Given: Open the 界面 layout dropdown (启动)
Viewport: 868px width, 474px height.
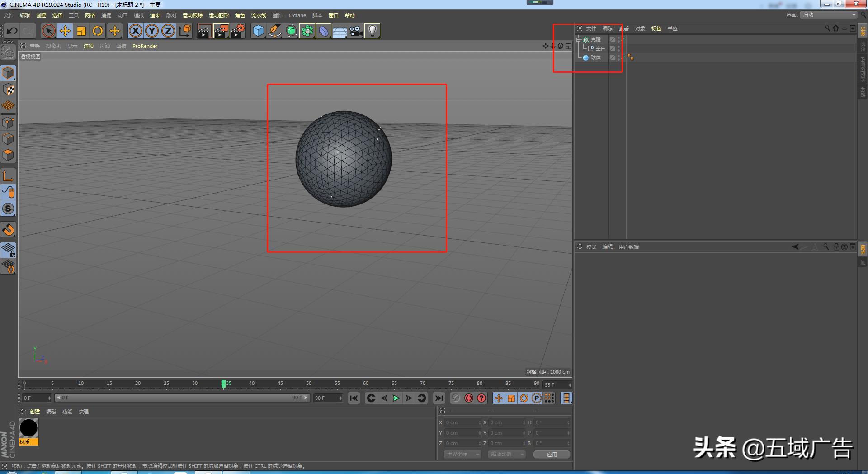Looking at the screenshot, I should (829, 15).
